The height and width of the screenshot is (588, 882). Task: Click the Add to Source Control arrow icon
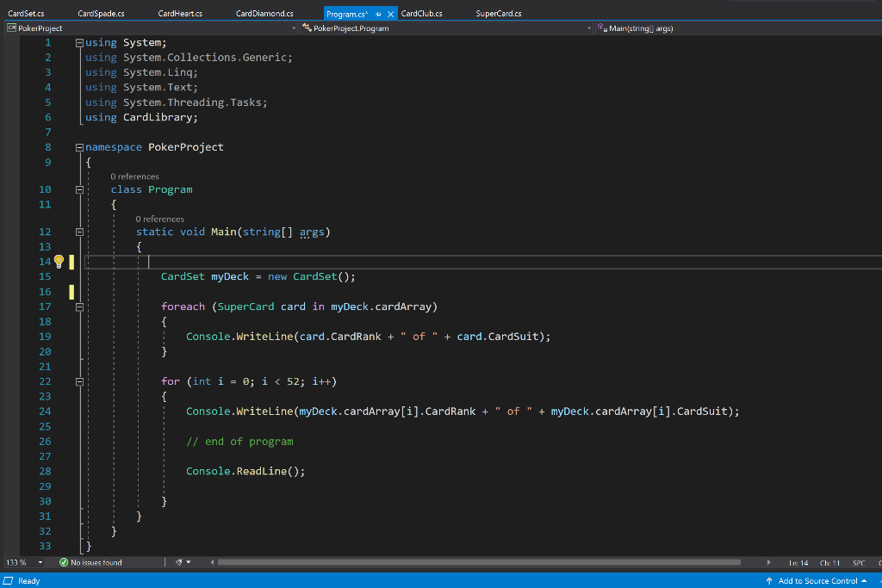coord(769,581)
